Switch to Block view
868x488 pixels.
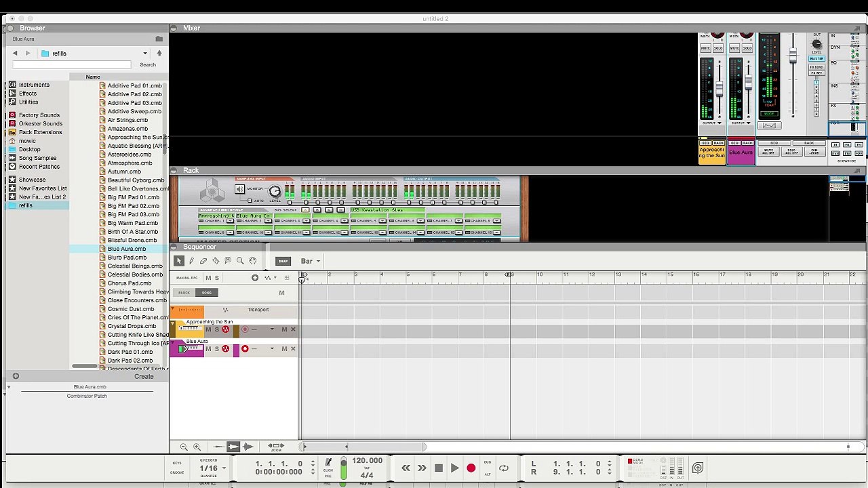click(184, 293)
